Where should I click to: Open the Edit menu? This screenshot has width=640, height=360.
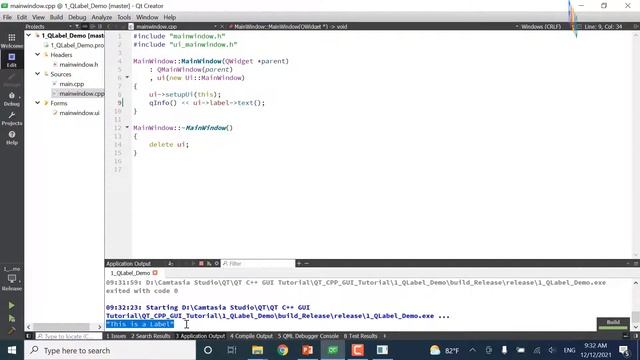22,17
